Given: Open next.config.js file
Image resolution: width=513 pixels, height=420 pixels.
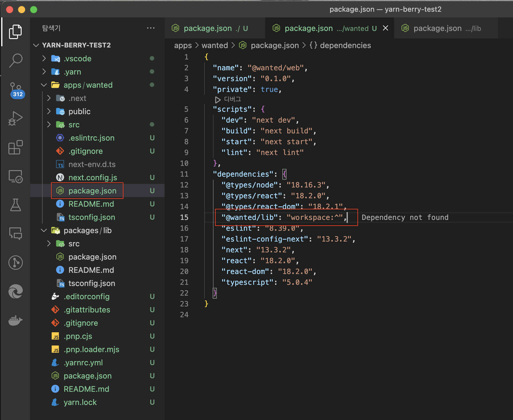Looking at the screenshot, I should tap(97, 178).
